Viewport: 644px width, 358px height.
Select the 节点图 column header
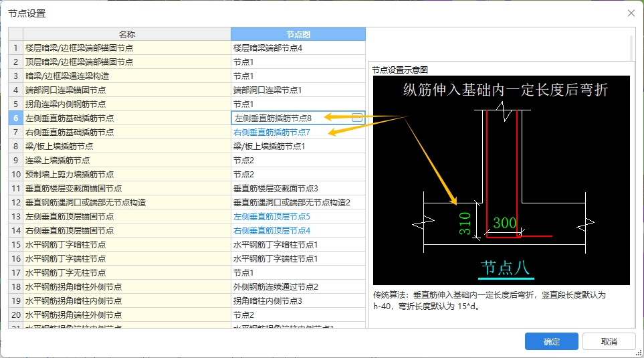[298, 35]
